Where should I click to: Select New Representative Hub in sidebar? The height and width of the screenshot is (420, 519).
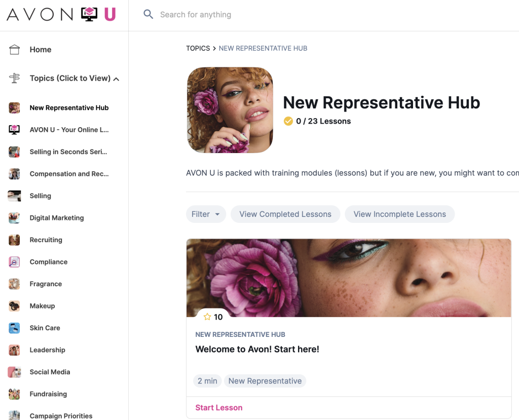69,107
